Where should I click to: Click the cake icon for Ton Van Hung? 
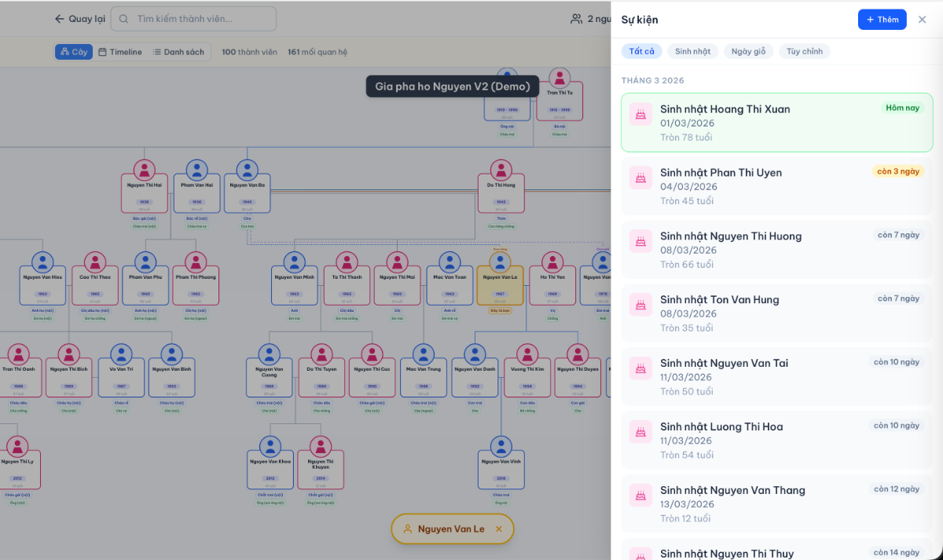(x=641, y=305)
